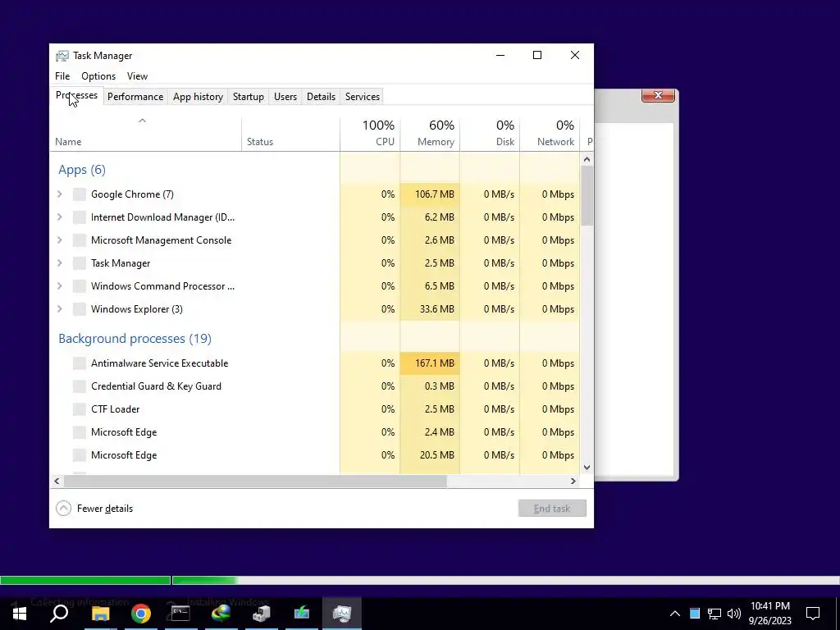The image size is (840, 630).
Task: Open Microsoft Management Console taskbar icon
Action: tap(262, 614)
